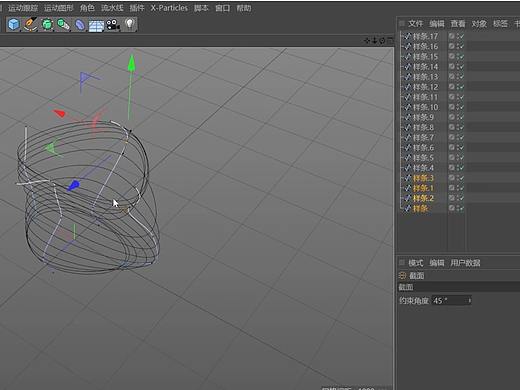Toggle the enable checkmark for 样条.2
This screenshot has width=520, height=390.
point(462,198)
